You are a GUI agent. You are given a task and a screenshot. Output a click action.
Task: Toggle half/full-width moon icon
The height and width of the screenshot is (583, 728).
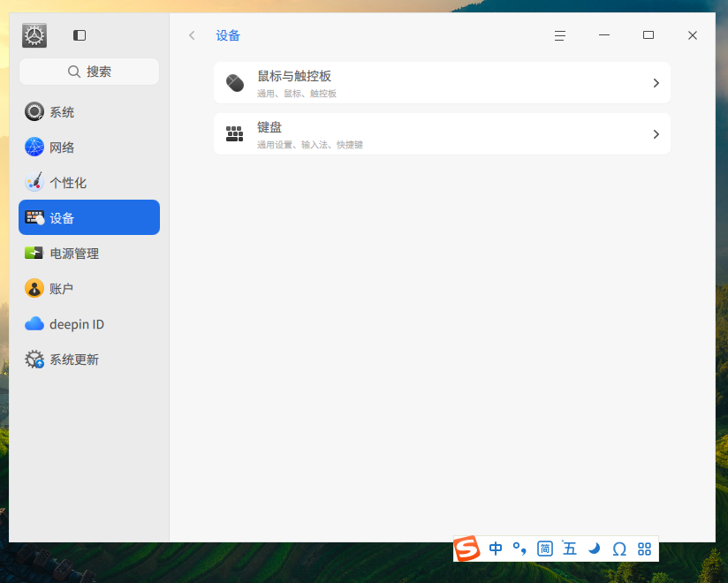coord(595,549)
